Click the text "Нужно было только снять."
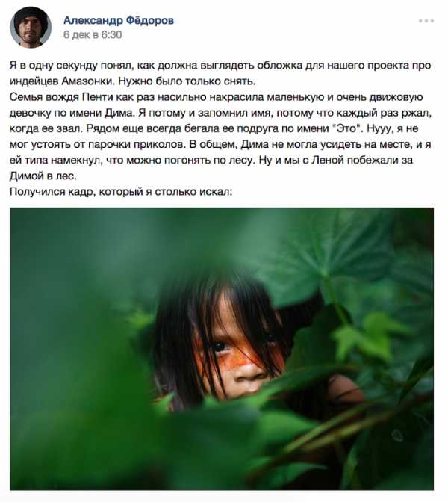 tap(187, 81)
